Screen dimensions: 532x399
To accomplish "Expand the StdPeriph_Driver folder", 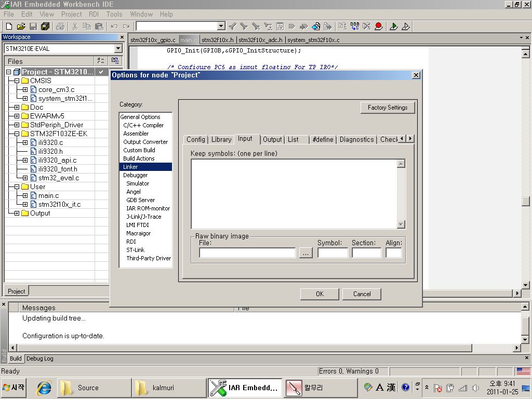I will pos(17,125).
